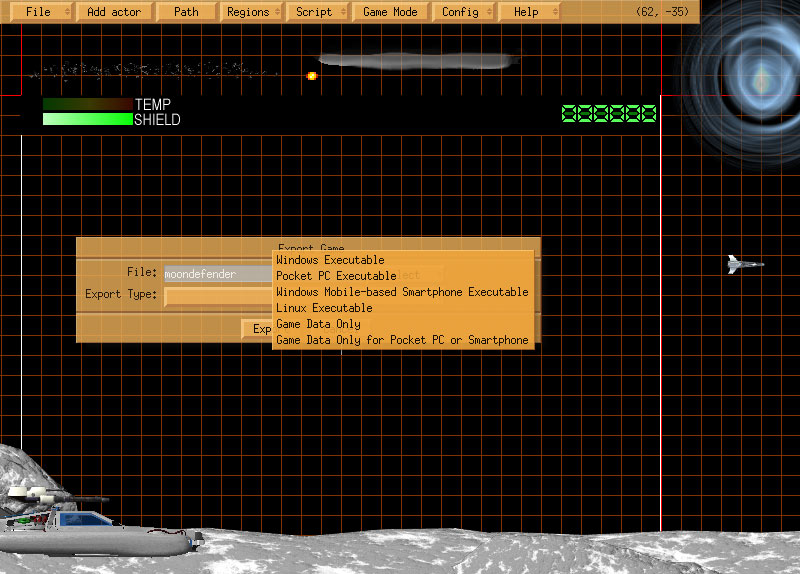
Task: Select the TEMP text label actor
Action: pos(153,105)
